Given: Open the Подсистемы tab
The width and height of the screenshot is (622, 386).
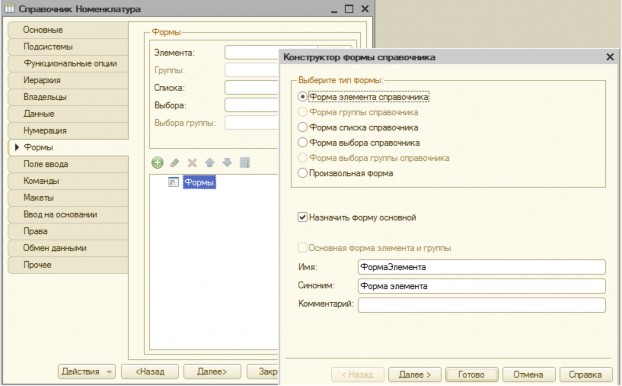Looking at the screenshot, I should [x=68, y=46].
